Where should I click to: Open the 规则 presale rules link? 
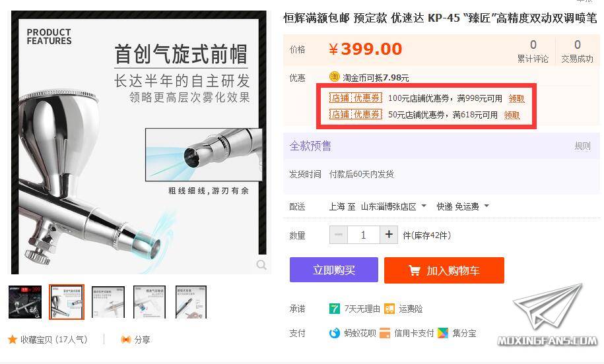click(x=582, y=146)
